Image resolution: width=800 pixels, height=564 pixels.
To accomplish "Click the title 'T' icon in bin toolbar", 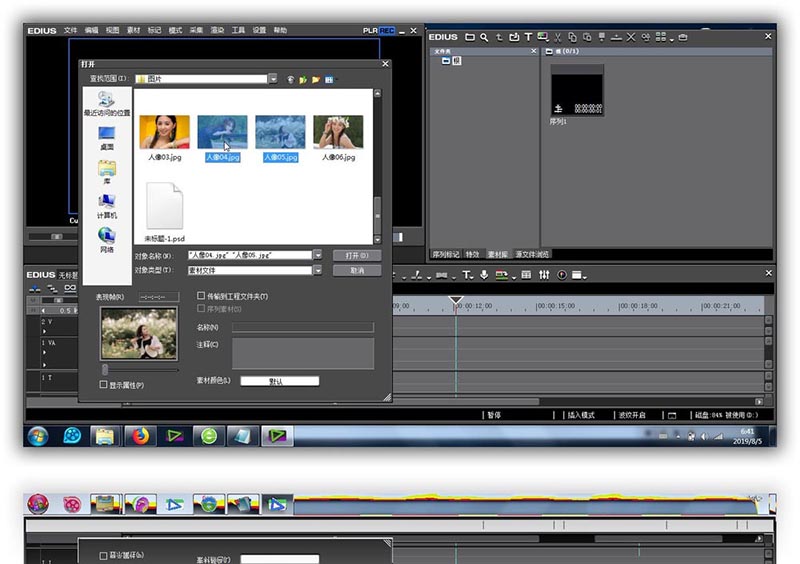I will coord(528,37).
